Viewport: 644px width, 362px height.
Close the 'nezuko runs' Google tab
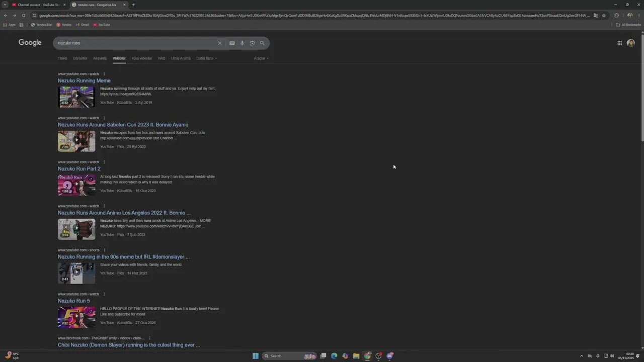(124, 5)
